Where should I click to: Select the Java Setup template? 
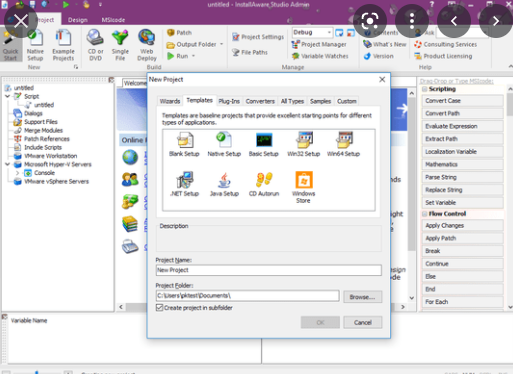[224, 184]
